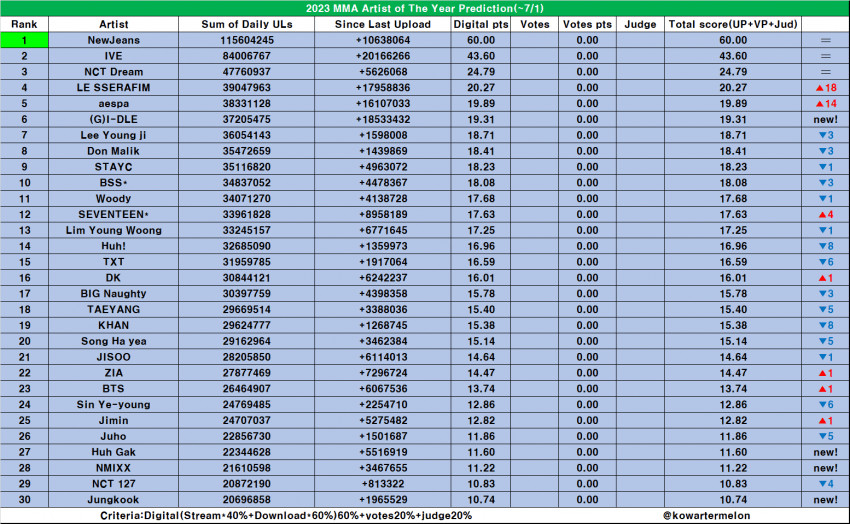Click 'new!' marker in (G)I-DLE row
Image resolution: width=850 pixels, height=524 pixels.
(x=825, y=119)
